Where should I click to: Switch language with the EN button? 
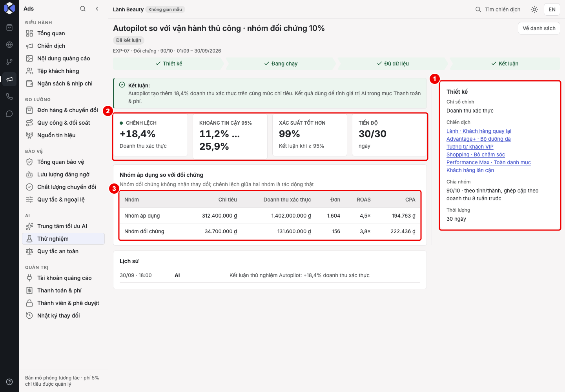pos(552,9)
